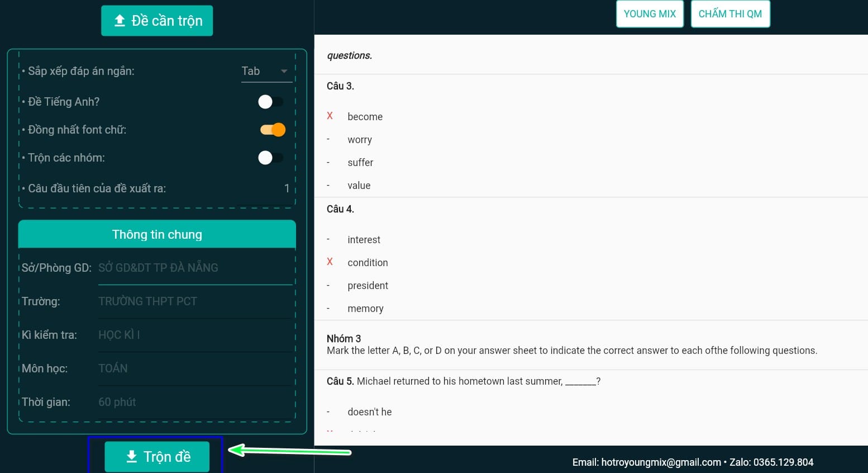Image resolution: width=868 pixels, height=473 pixels.
Task: Click the Sở/Phòng GD input field
Action: (195, 268)
